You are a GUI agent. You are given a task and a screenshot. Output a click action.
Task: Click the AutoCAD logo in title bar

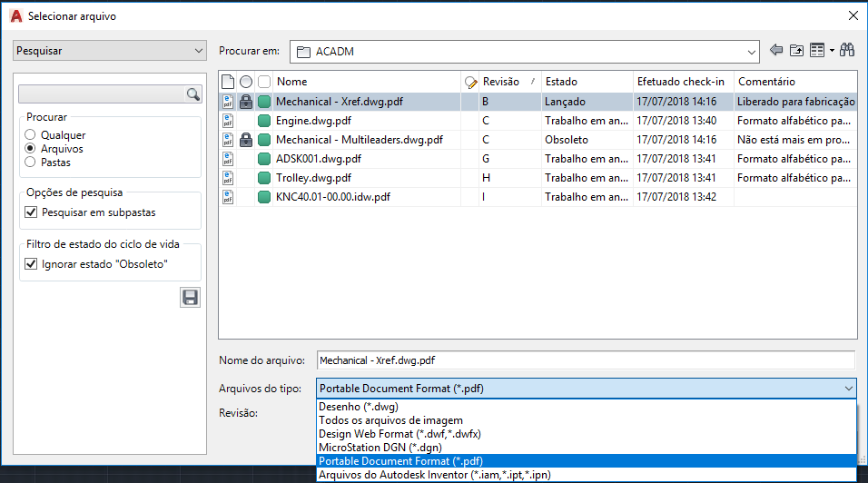(16, 16)
